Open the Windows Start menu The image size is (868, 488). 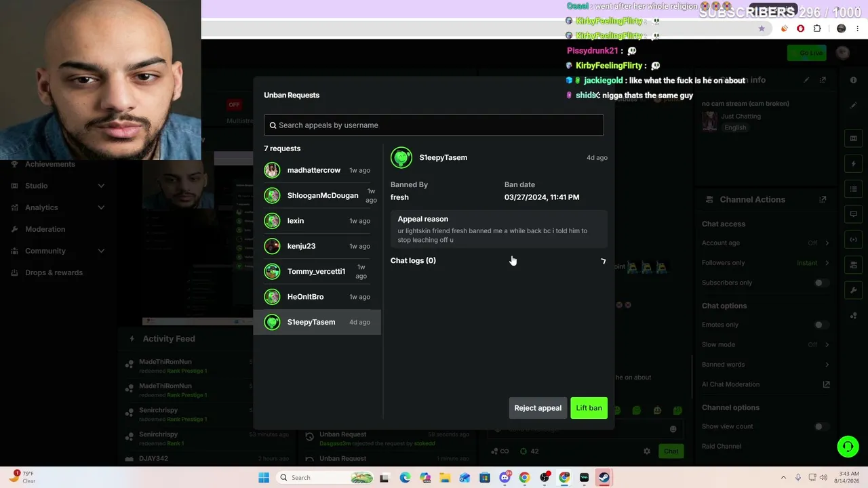[x=264, y=478]
